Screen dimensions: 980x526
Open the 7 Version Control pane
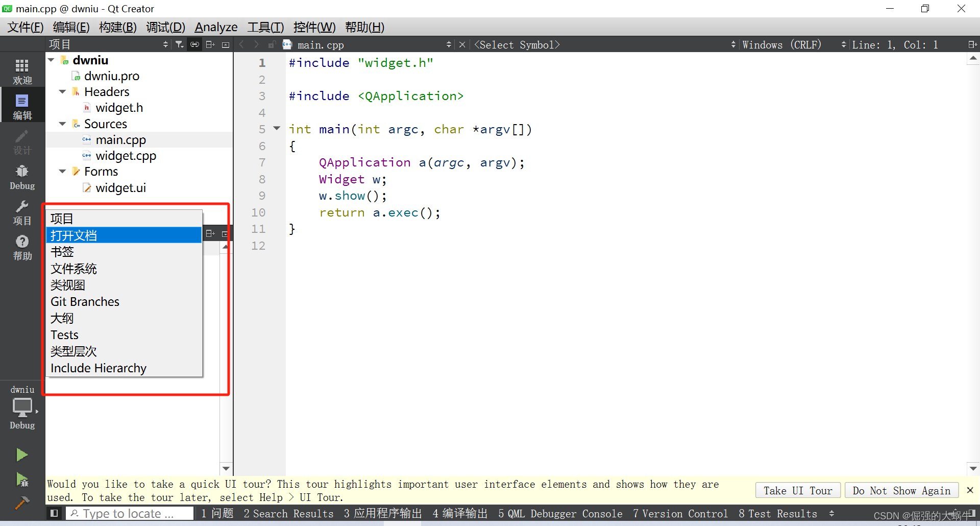pos(680,514)
